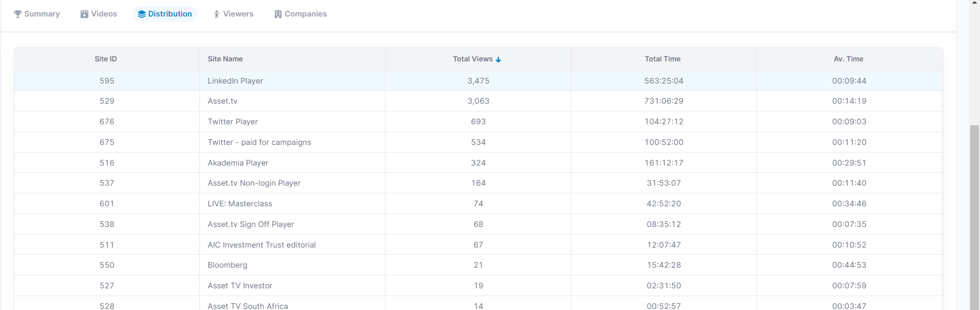Click Site ID 676 cell
The image size is (980, 310).
[x=107, y=122]
